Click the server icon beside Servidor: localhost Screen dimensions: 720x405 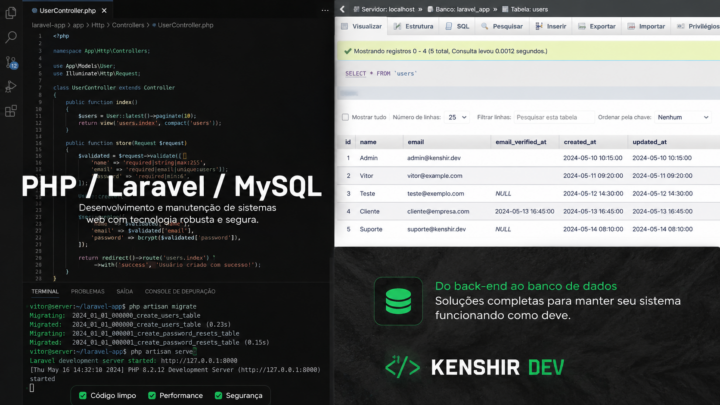coord(356,9)
